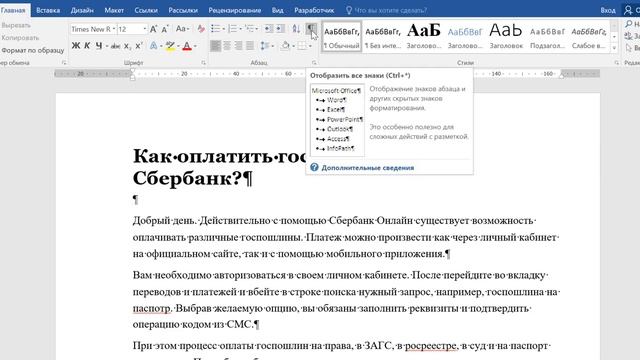Apply text effects with the outlined A icon
640x360 pixels.
coord(153,46)
